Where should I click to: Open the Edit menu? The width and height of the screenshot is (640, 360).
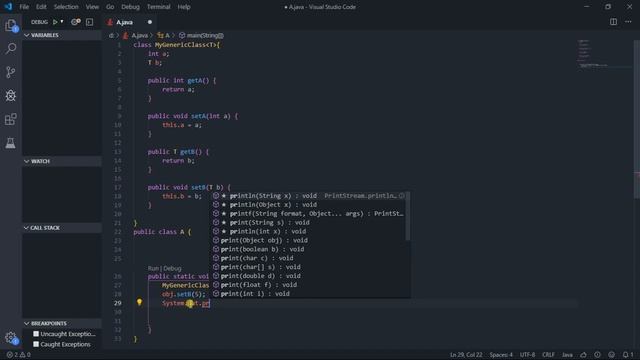(x=41, y=7)
